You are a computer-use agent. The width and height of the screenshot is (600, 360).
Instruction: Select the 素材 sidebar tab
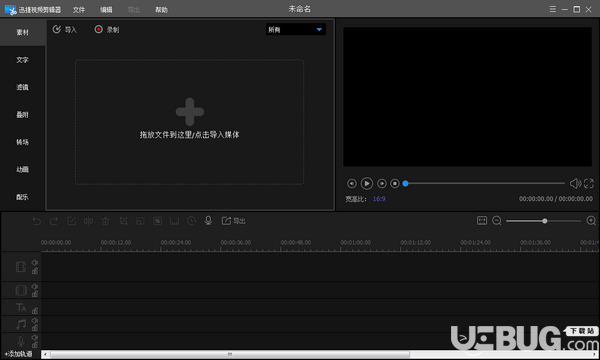click(x=23, y=32)
